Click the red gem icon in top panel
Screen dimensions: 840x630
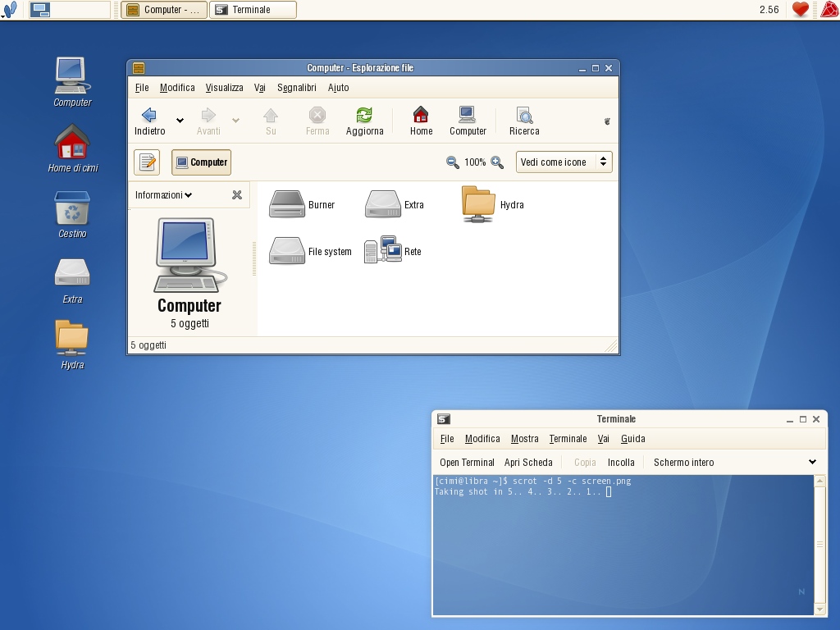[829, 9]
